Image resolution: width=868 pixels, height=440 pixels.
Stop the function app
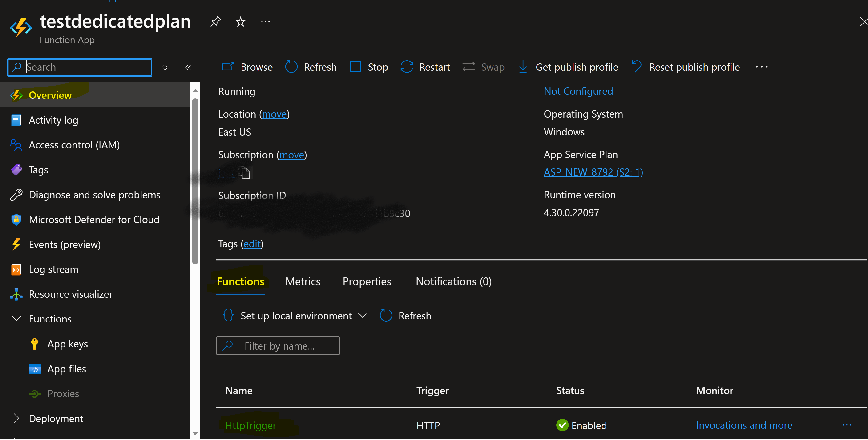coord(369,67)
